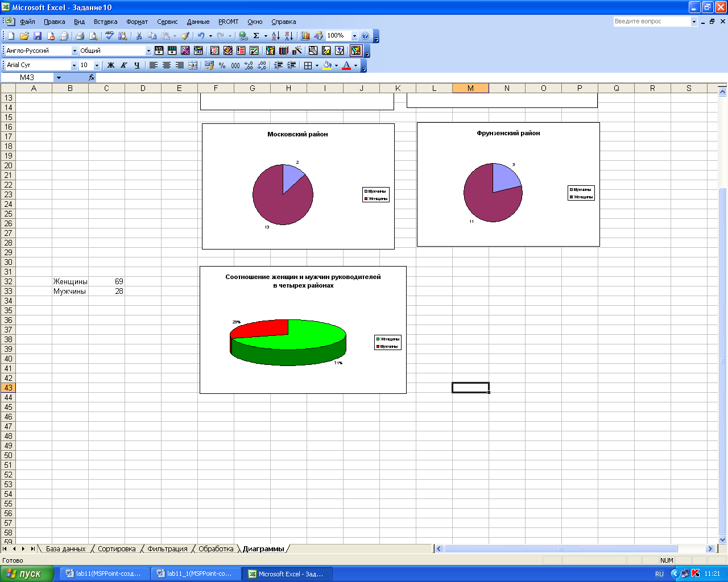Click the Copy icon
This screenshot has width=728, height=582.
pos(152,36)
